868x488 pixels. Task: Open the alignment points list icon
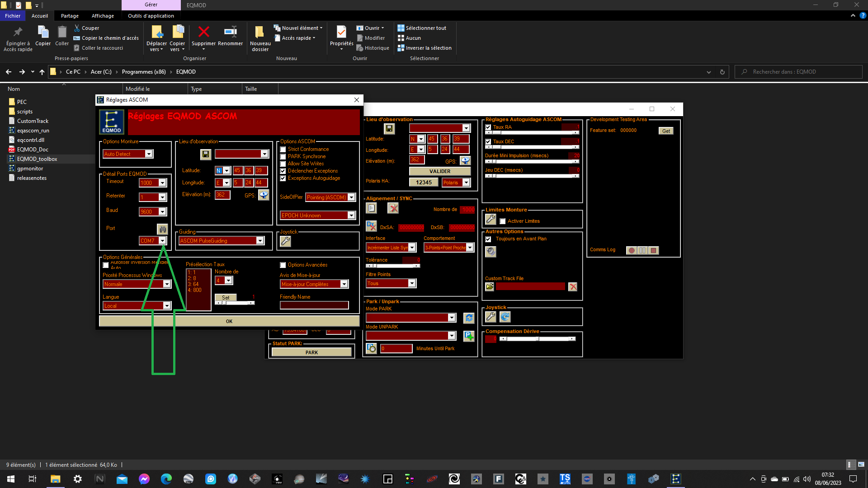(x=371, y=208)
